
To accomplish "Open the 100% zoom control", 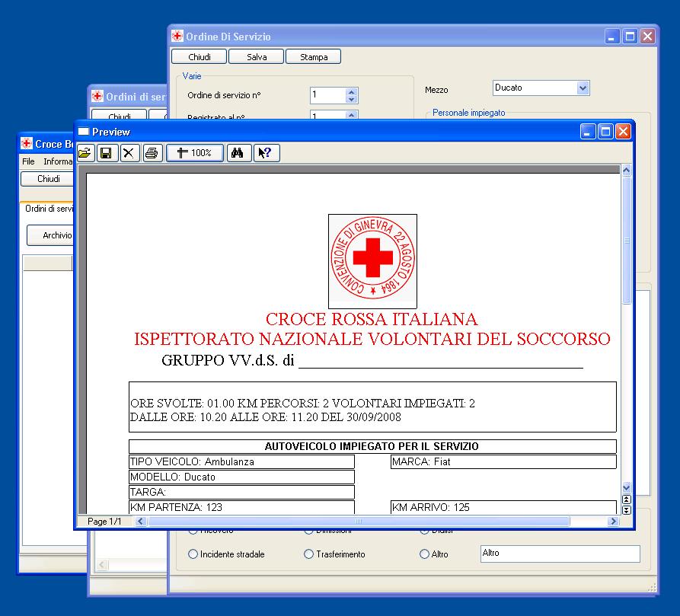I will [x=195, y=153].
